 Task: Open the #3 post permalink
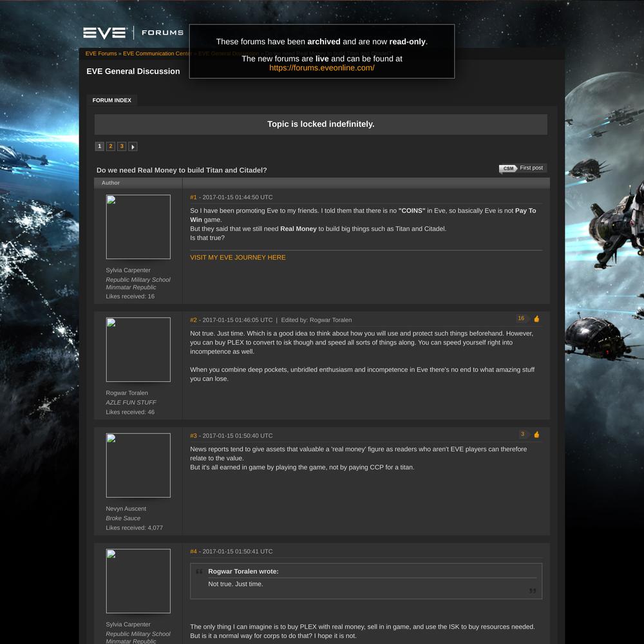(193, 436)
